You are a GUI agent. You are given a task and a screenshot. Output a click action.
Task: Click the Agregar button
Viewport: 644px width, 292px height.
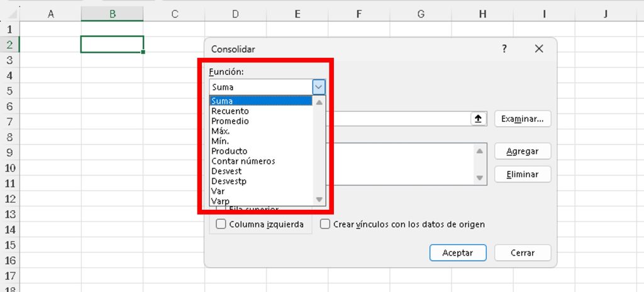523,151
